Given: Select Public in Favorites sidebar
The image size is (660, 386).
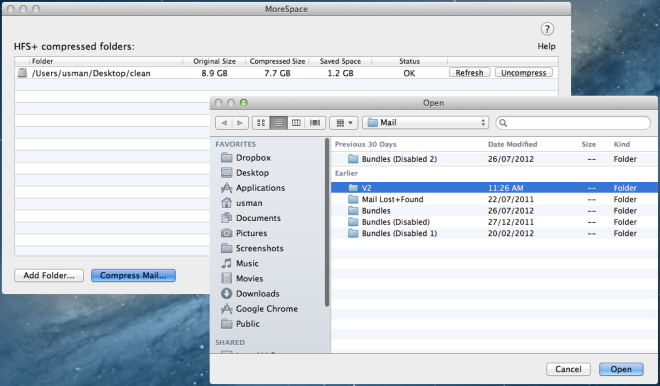Looking at the screenshot, I should click(x=240, y=324).
